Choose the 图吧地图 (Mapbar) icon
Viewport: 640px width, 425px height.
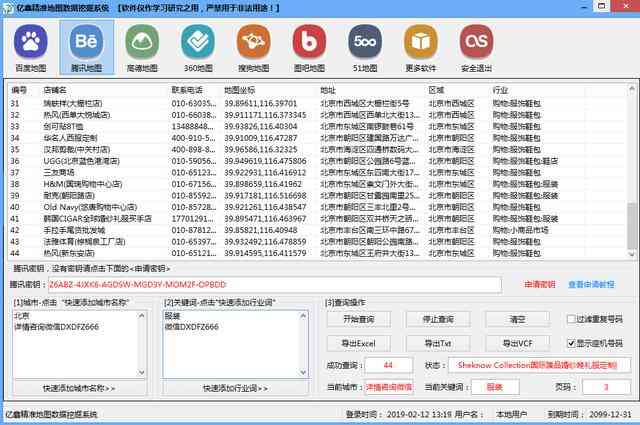[309, 48]
